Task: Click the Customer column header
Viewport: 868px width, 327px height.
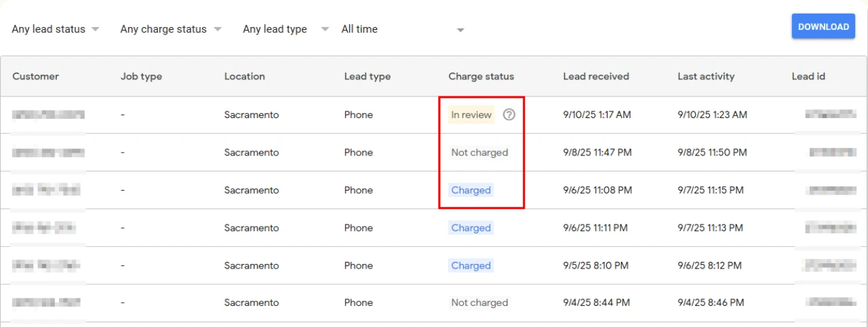Action: pos(36,77)
